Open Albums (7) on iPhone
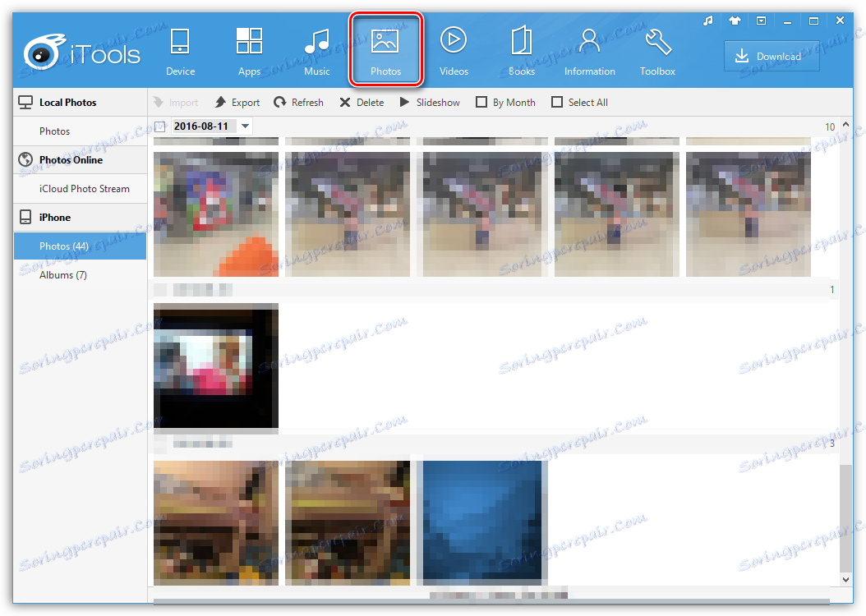 (x=80, y=275)
